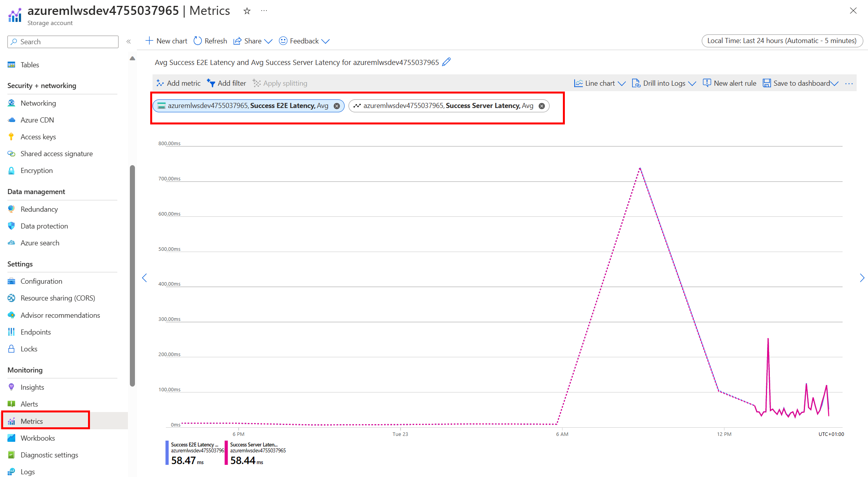The image size is (868, 477).
Task: Open the Save to dashboard dropdown
Action: point(834,83)
